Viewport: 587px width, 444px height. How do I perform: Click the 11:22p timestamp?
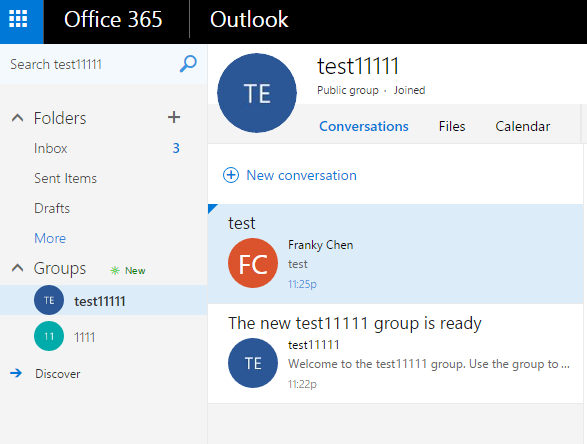tap(302, 384)
